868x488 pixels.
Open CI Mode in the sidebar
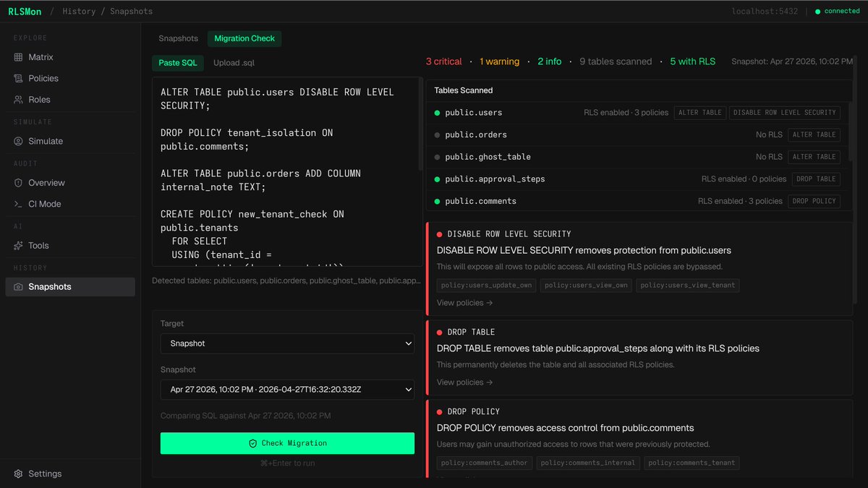tap(70, 204)
